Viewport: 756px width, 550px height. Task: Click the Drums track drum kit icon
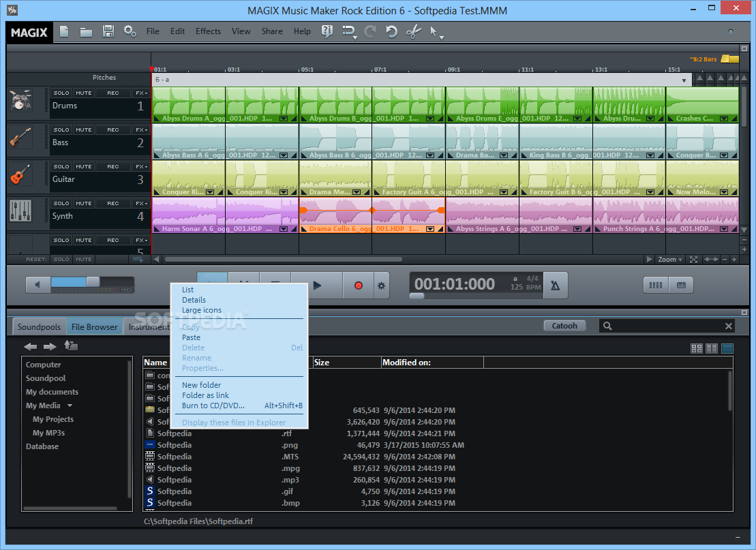[20, 100]
